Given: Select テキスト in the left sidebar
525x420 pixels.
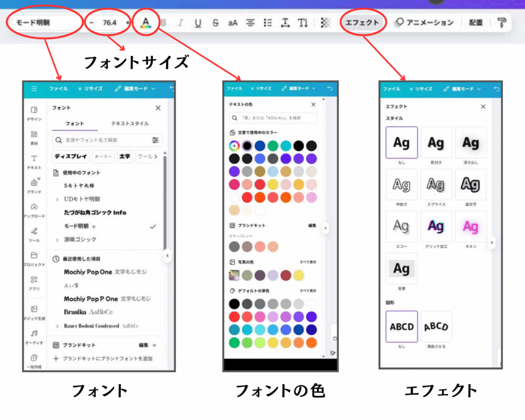Looking at the screenshot, I should click(34, 162).
